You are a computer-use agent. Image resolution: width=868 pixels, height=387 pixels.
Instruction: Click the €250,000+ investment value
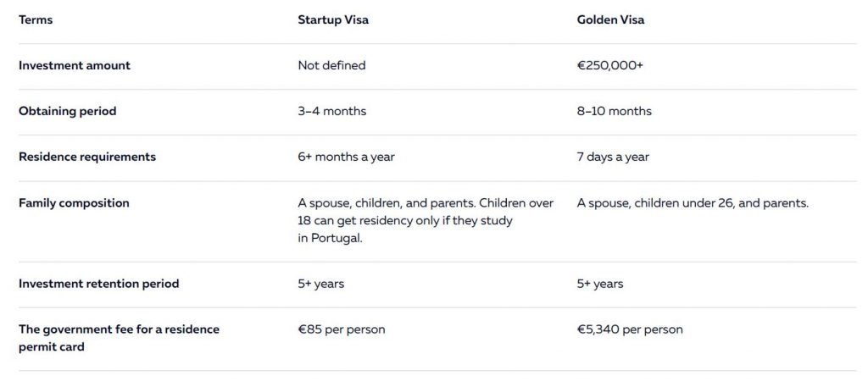[x=610, y=65]
